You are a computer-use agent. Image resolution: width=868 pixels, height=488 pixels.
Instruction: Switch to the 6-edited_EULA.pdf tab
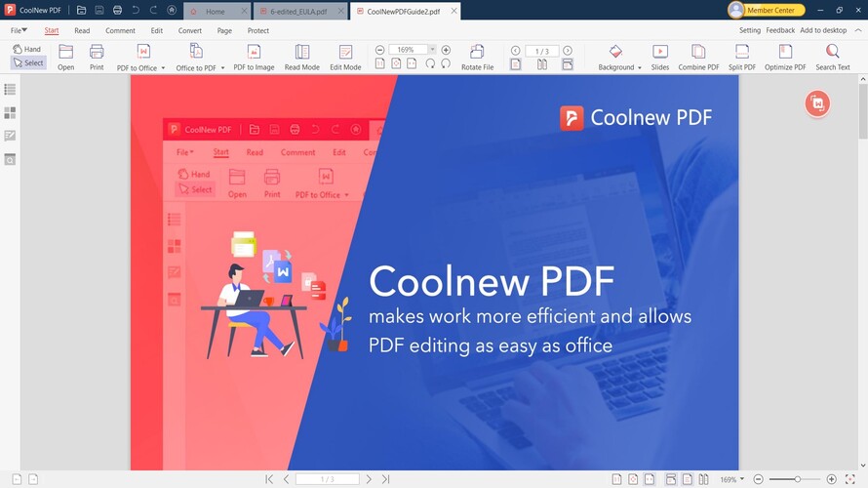[x=298, y=12]
